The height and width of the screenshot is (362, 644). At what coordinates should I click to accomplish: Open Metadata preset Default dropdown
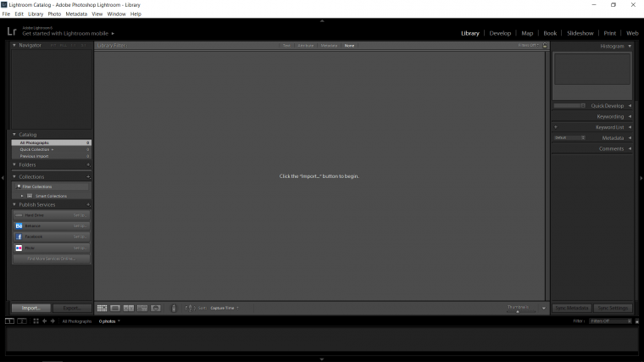tap(569, 137)
